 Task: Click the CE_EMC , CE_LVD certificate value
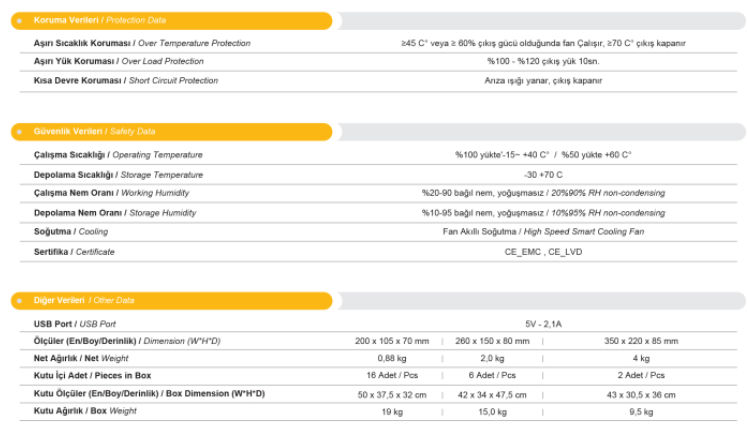pos(543,251)
